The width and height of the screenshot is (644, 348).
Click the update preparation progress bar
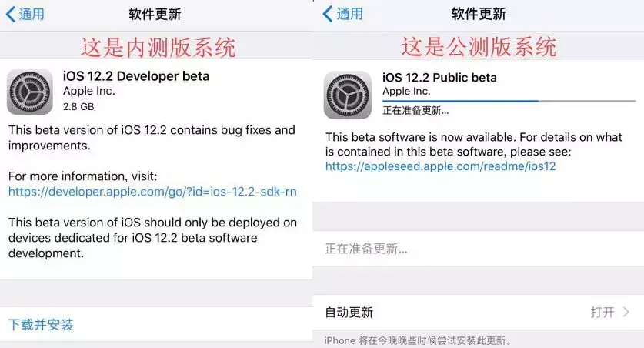pyautogui.click(x=509, y=100)
